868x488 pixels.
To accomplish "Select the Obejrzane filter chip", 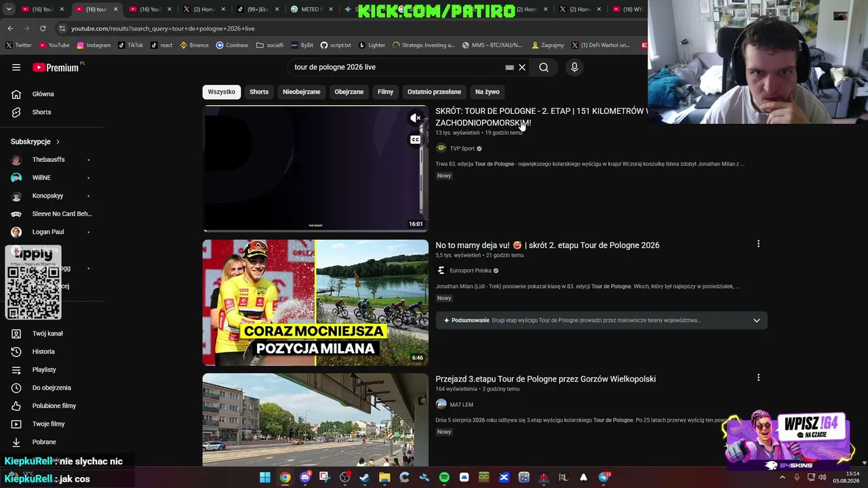I will (349, 91).
